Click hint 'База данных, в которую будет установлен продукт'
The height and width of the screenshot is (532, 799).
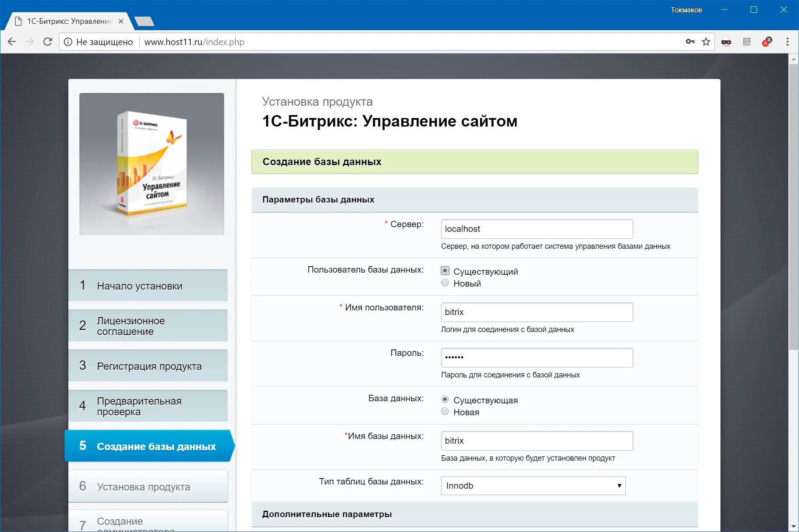(528, 458)
